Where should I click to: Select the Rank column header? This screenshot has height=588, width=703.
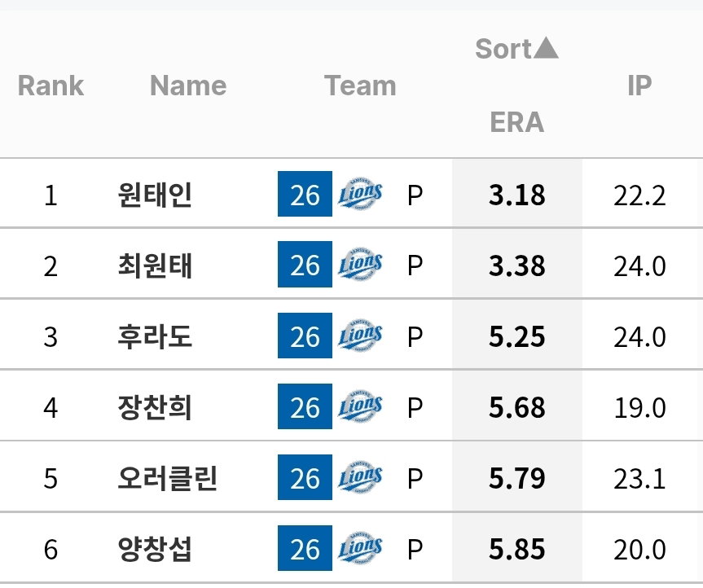[x=51, y=86]
